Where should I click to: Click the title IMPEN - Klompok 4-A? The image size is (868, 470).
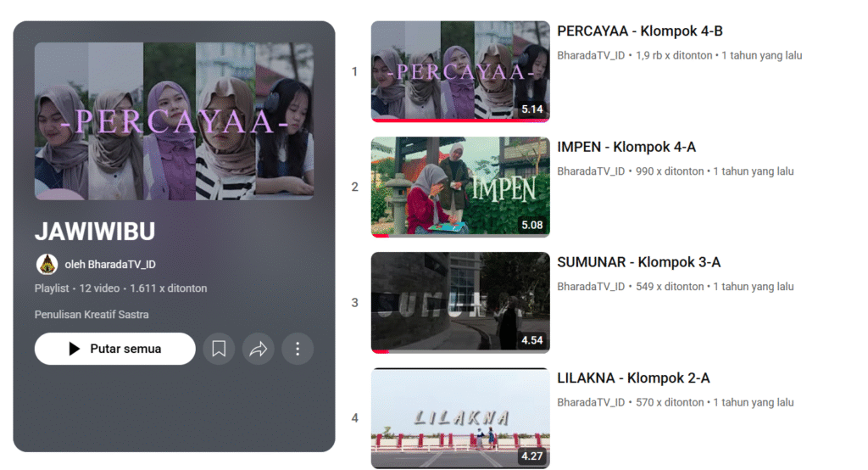pos(626,147)
